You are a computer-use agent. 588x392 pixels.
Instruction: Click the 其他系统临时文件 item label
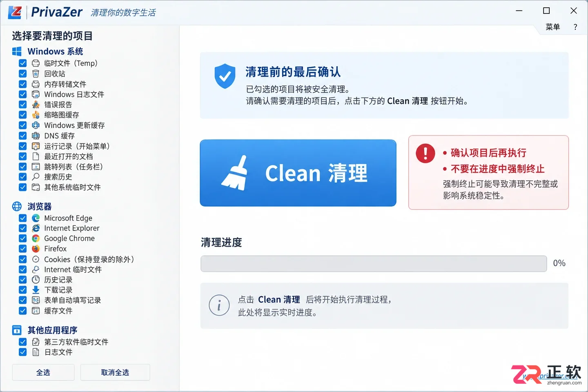(x=72, y=187)
